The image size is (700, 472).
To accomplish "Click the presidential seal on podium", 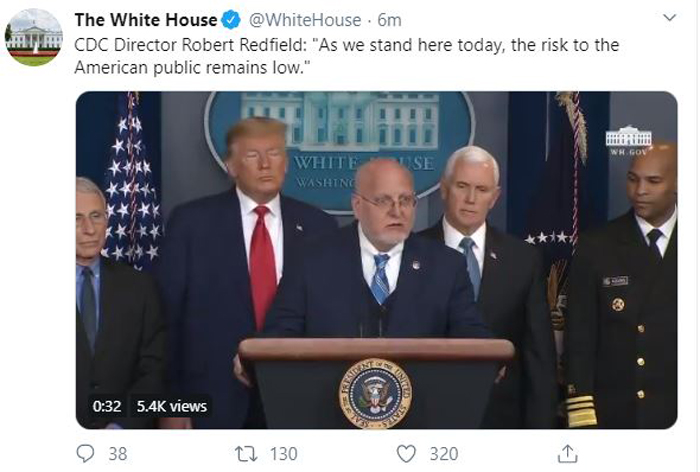I will tap(375, 393).
